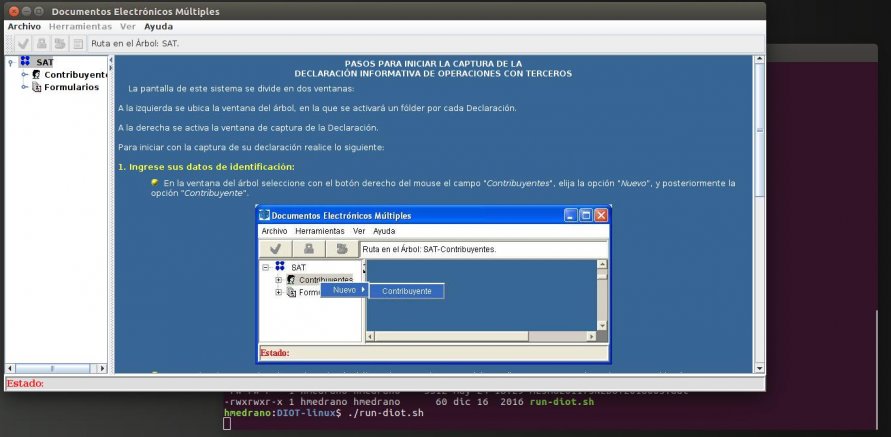Click the help pane scroll-down arrow
Viewport: 891px width, 437px height.
tap(759, 368)
